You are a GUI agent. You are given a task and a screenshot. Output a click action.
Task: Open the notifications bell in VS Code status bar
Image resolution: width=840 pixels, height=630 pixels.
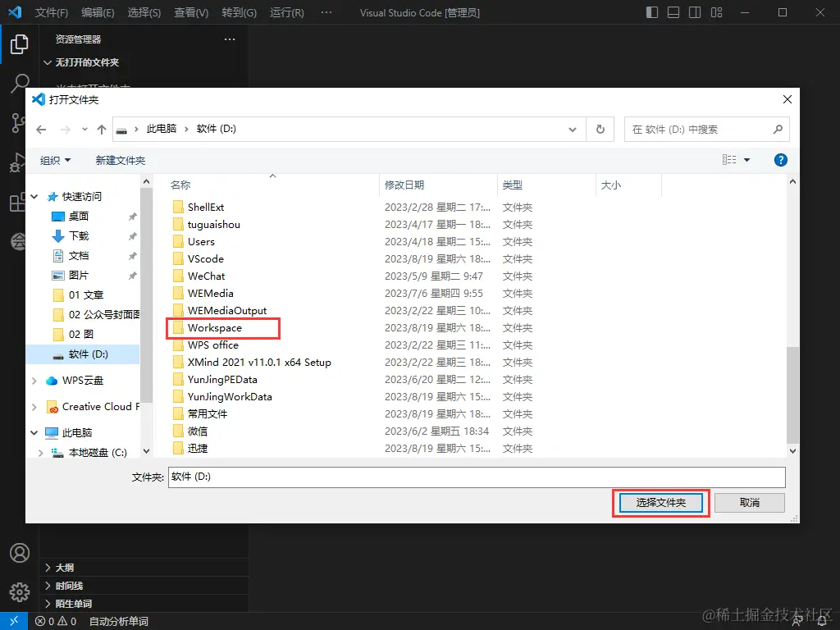point(822,622)
